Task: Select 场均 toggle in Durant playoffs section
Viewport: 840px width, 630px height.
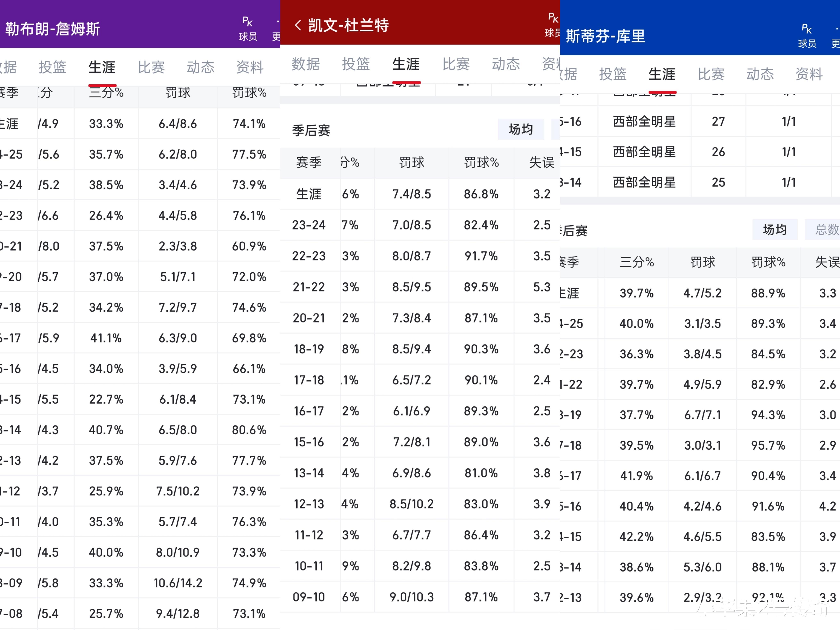Action: pyautogui.click(x=521, y=129)
